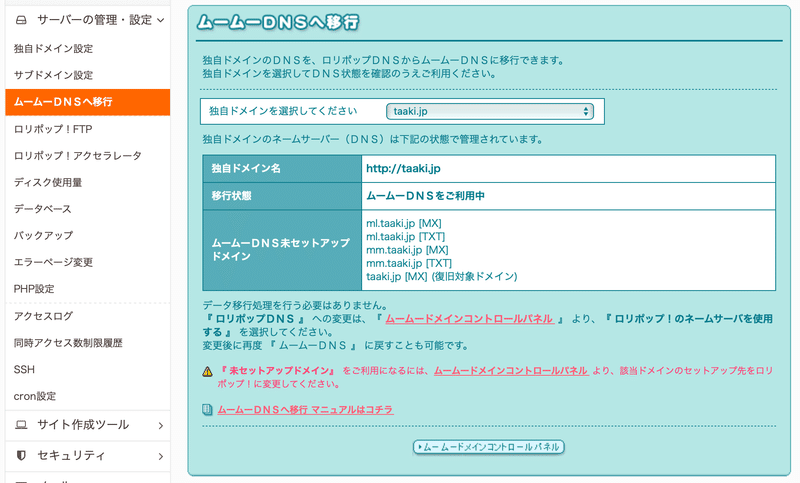Click the laptop icon beside サイト作成ツール
Screen dimensions: 800x483
click(x=21, y=425)
